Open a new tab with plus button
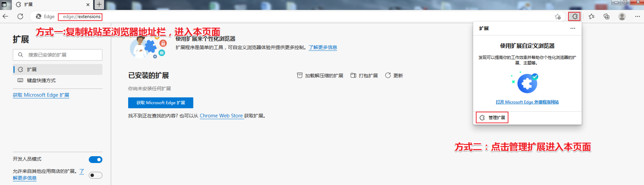This screenshot has width=644, height=185. 99,5
